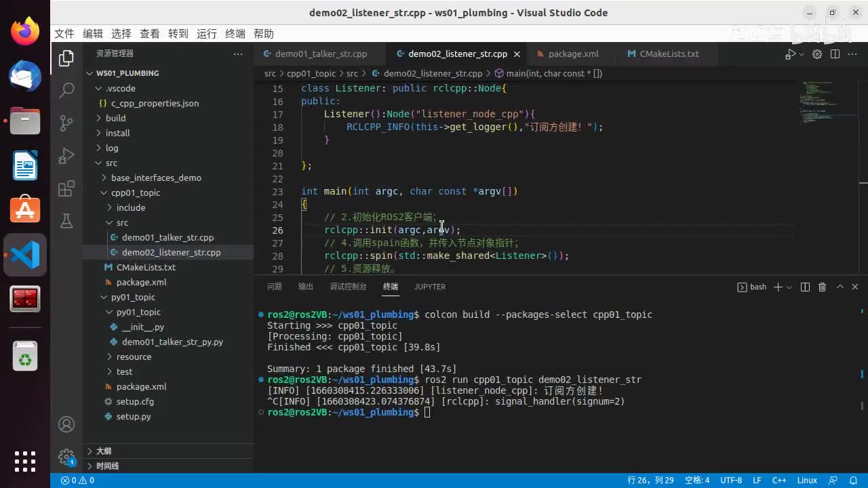This screenshot has width=868, height=488.
Task: Open the Testing flask icon view
Action: (66, 221)
